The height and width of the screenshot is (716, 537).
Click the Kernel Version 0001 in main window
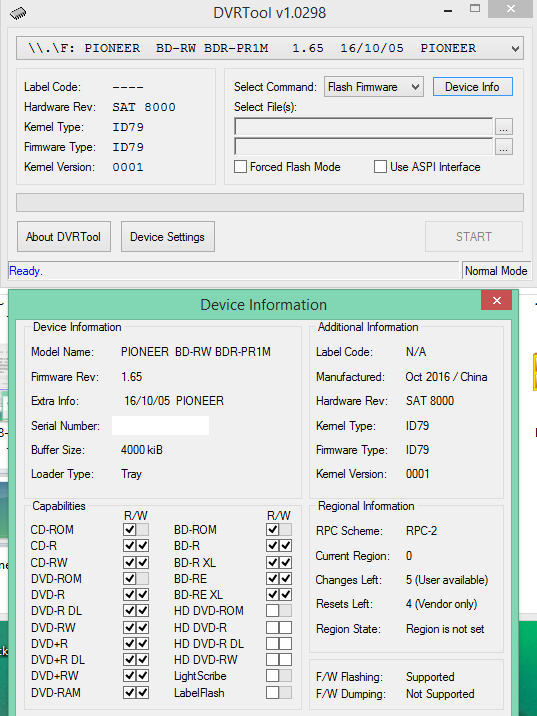tap(128, 167)
